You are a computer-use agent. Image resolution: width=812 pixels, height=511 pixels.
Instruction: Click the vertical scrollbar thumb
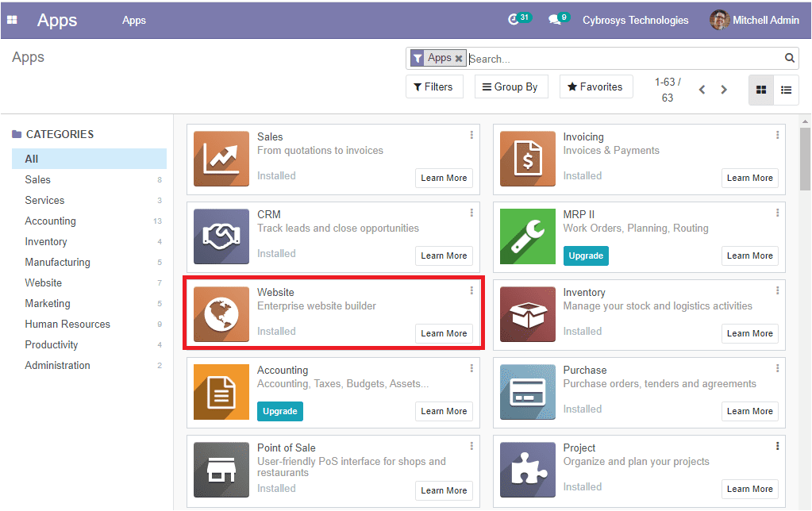click(805, 159)
